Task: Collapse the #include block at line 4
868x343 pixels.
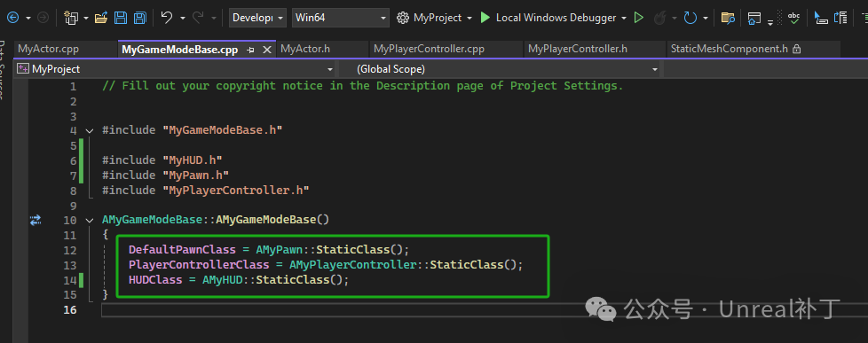Action: 90,131
